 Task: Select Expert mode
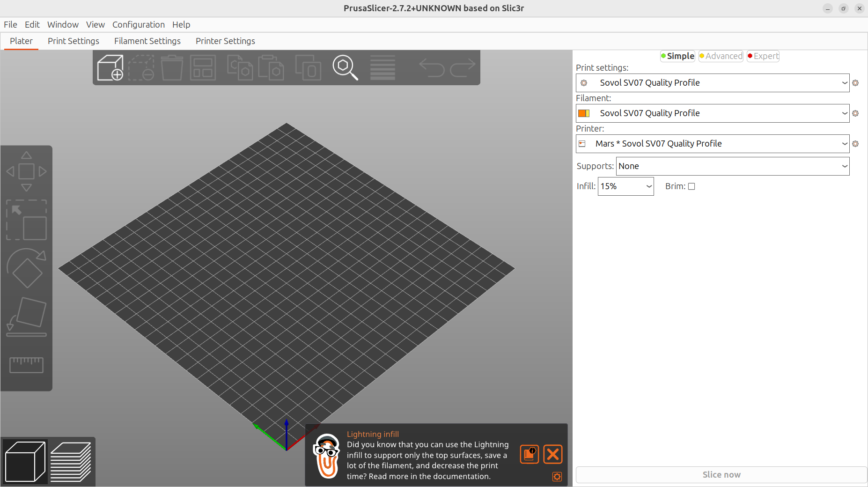pyautogui.click(x=763, y=56)
